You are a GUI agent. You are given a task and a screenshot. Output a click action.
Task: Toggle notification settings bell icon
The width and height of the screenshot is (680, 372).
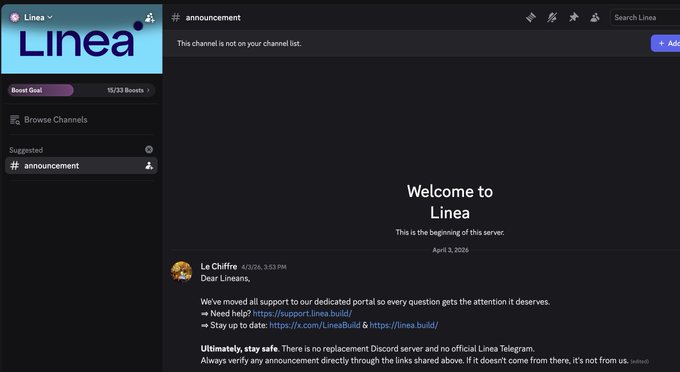[552, 17]
